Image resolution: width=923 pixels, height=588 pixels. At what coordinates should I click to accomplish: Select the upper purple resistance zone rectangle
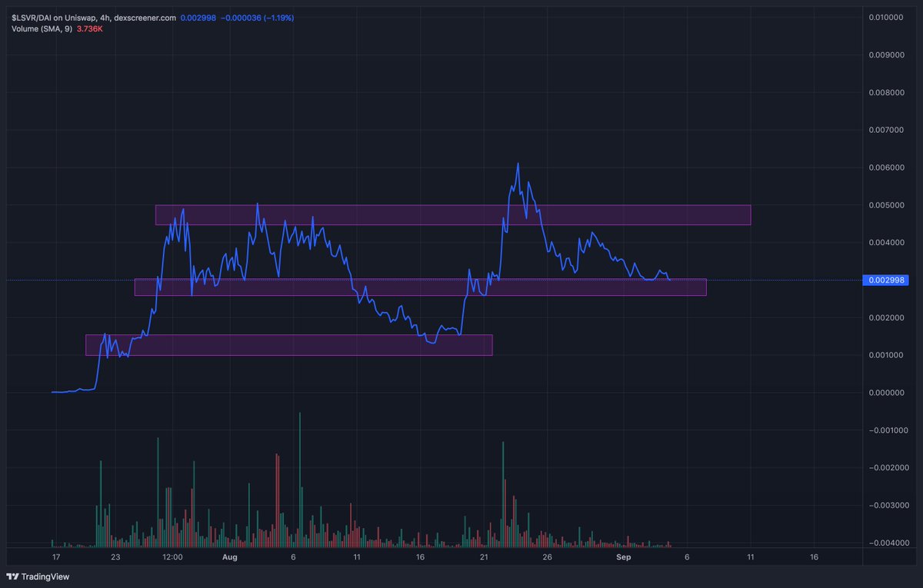point(452,214)
